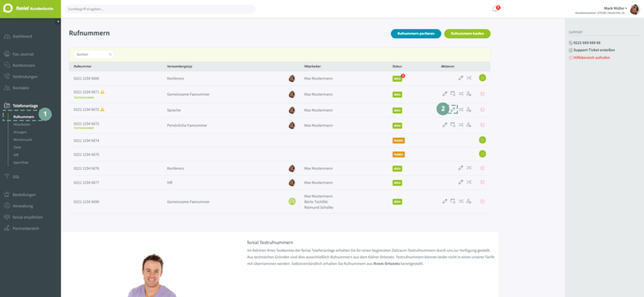Open Mitarbeiter in the sidebar submenu
The height and width of the screenshot is (297, 644).
21,124
